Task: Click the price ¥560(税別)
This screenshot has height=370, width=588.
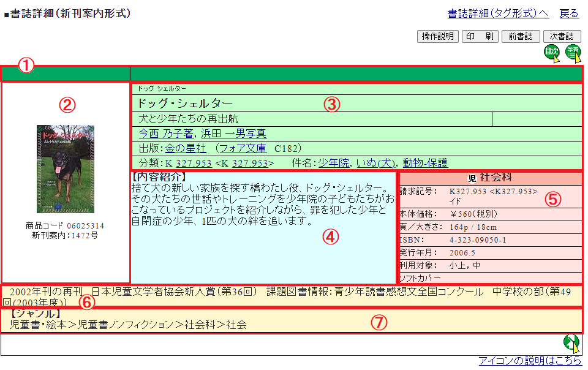Action: pyautogui.click(x=473, y=214)
